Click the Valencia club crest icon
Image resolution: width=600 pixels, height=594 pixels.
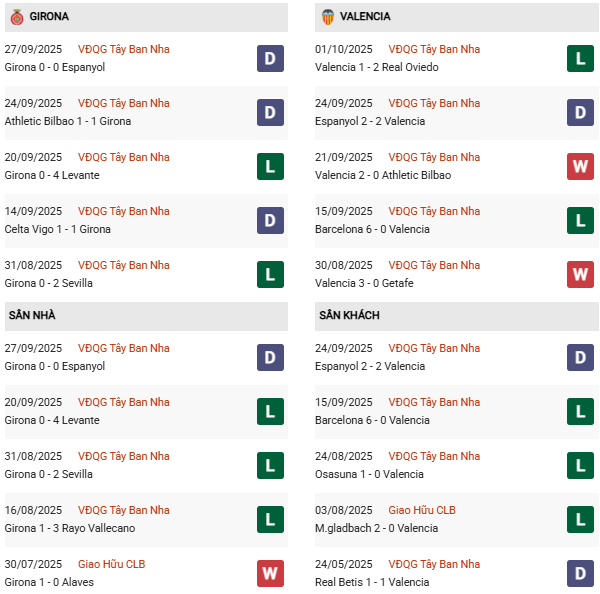327,17
